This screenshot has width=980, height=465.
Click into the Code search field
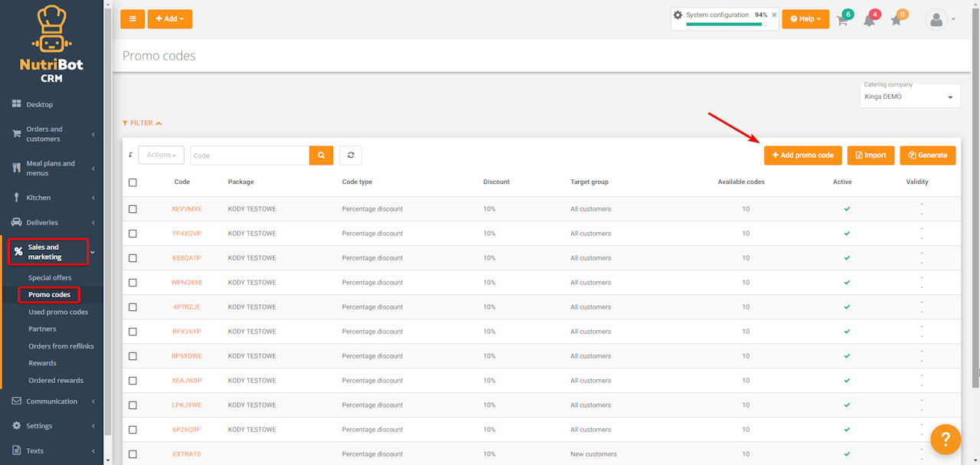250,156
